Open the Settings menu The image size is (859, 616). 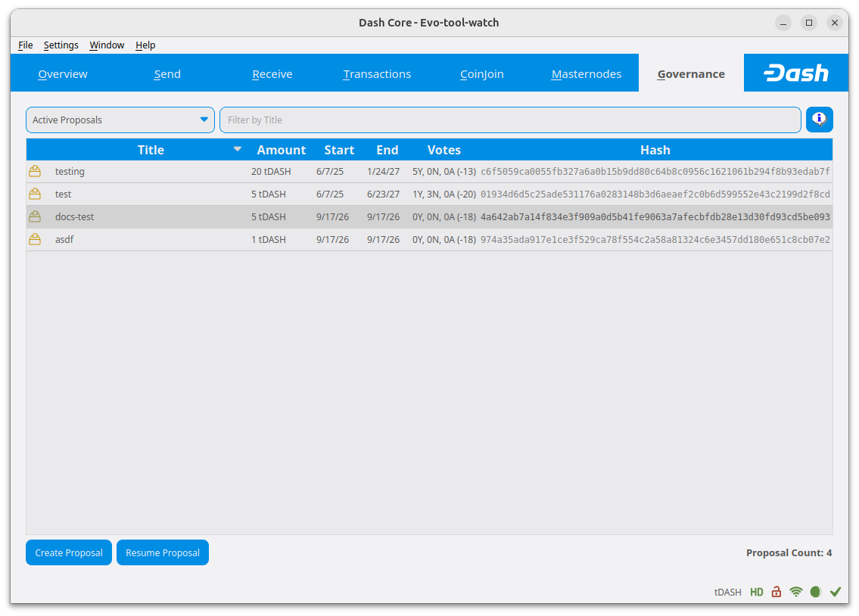[x=61, y=45]
